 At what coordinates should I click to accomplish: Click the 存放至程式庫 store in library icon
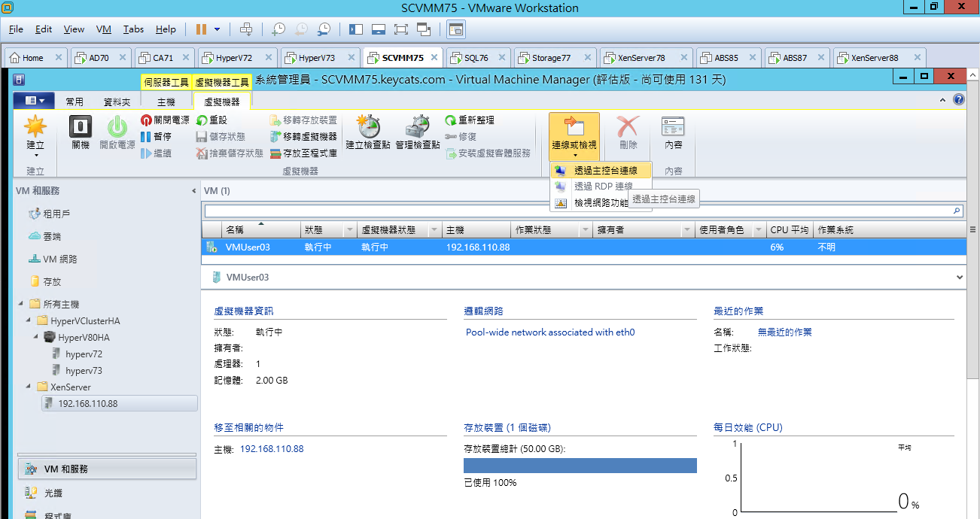(x=276, y=153)
